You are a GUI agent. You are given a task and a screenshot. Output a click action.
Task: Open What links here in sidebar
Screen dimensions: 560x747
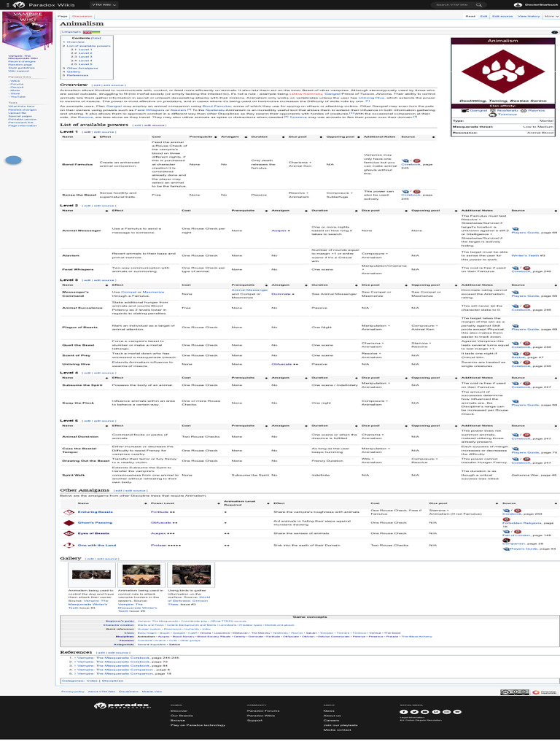[x=21, y=107]
